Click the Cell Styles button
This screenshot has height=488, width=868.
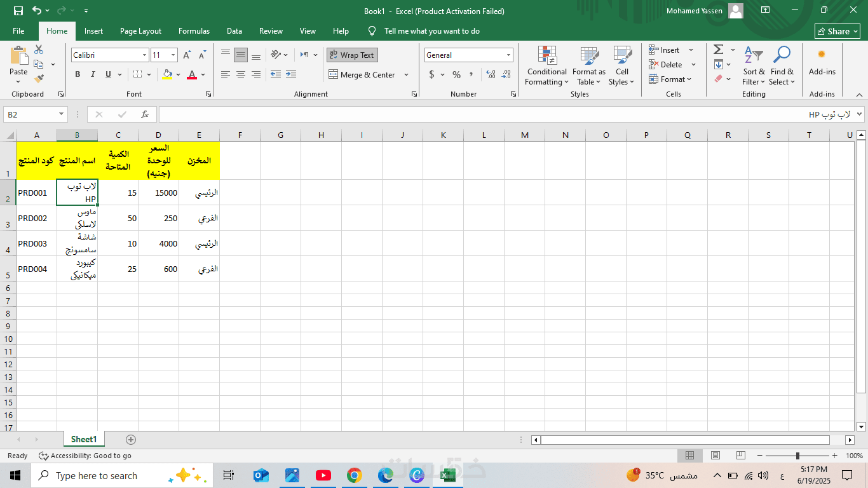coord(621,65)
